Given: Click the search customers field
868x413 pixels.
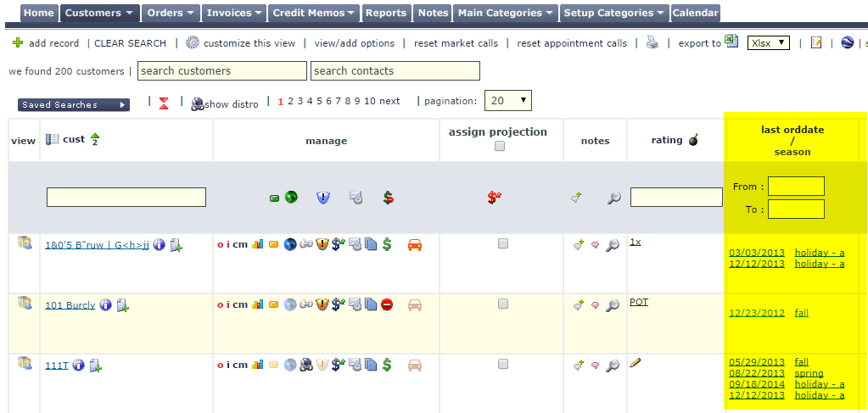Looking at the screenshot, I should pyautogui.click(x=222, y=71).
